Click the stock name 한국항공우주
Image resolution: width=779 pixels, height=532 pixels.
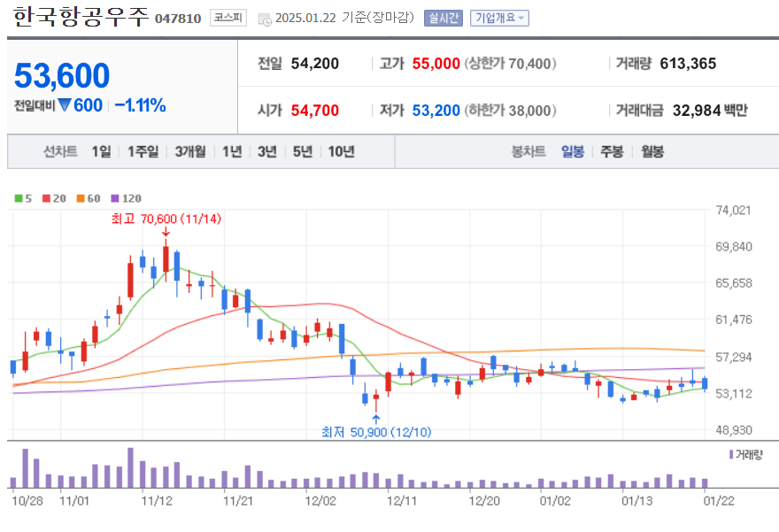tap(81, 17)
